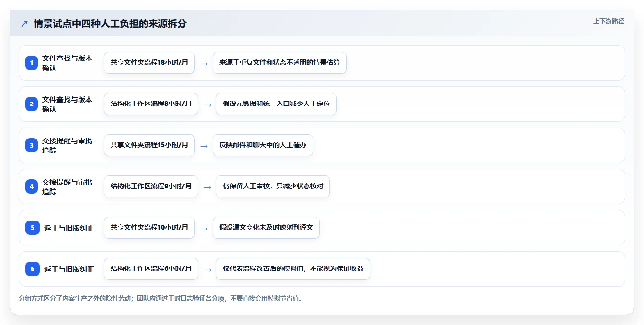Click the 结构化工作区流程6小时/月 chip

(x=151, y=269)
